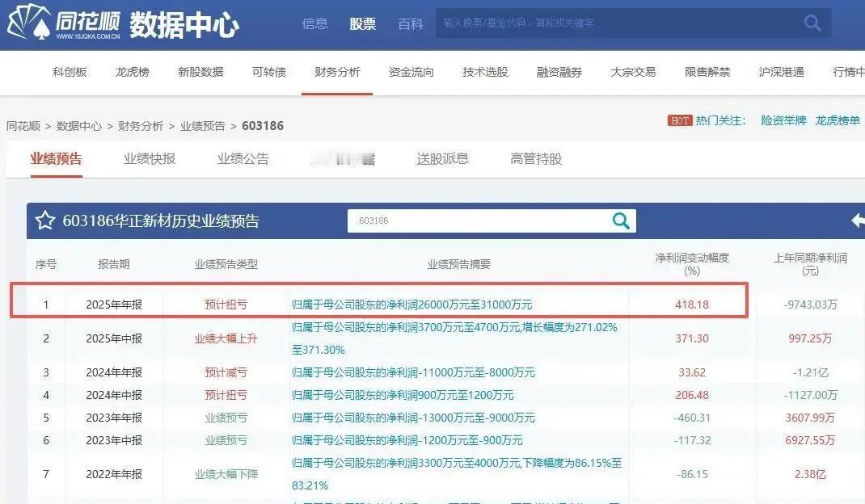865x504 pixels.
Task: Click the star icon before 603186华正新材
Action: 45,220
